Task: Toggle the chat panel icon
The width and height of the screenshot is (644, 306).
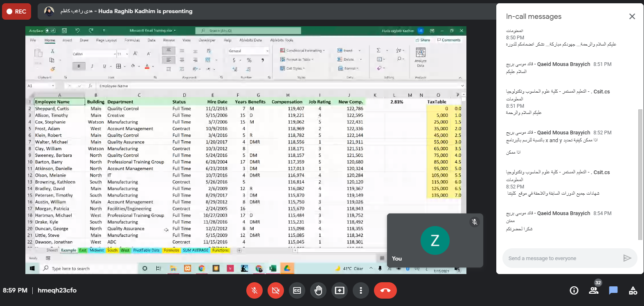Action: pos(613,290)
